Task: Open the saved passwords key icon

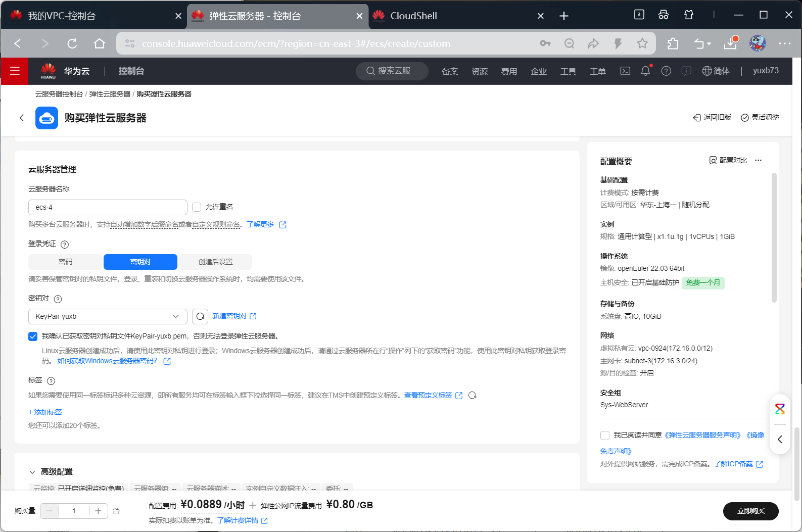Action: coord(545,43)
